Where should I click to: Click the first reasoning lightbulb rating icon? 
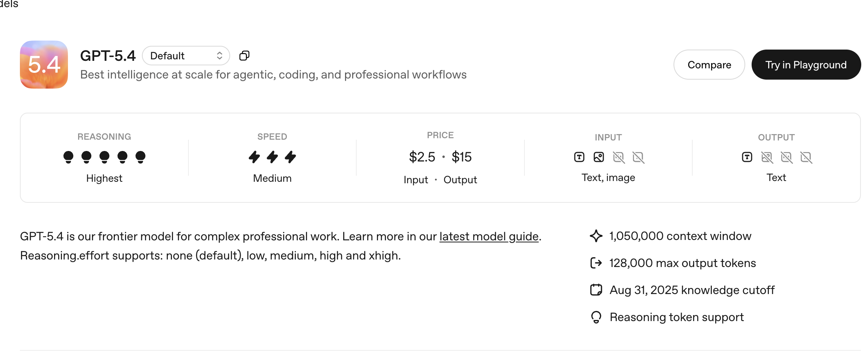click(x=68, y=157)
